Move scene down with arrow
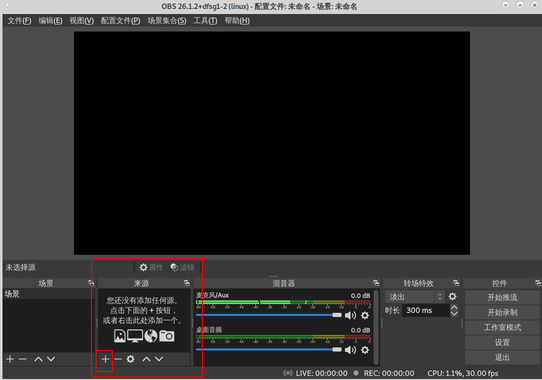The height and width of the screenshot is (380, 542). (51, 359)
